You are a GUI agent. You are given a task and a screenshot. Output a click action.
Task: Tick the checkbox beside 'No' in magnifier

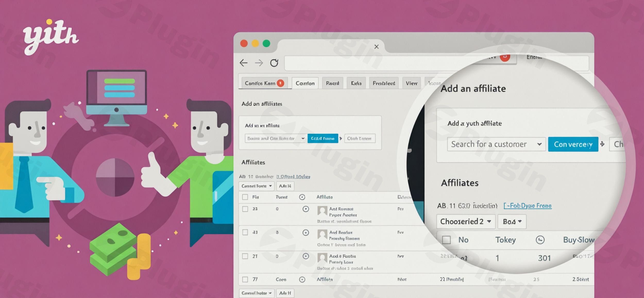[446, 240]
